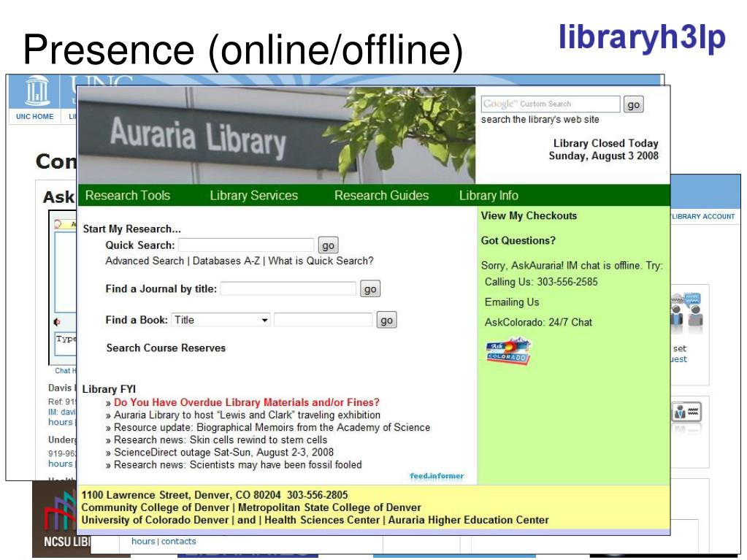The height and width of the screenshot is (560, 747).
Task: Open the Health Sciences Center link
Action: click(322, 520)
